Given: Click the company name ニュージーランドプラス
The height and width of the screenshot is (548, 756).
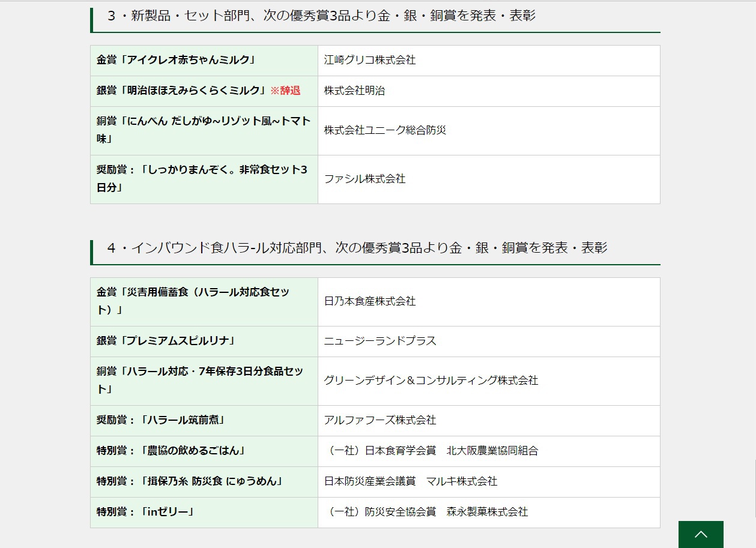Looking at the screenshot, I should pyautogui.click(x=380, y=342).
